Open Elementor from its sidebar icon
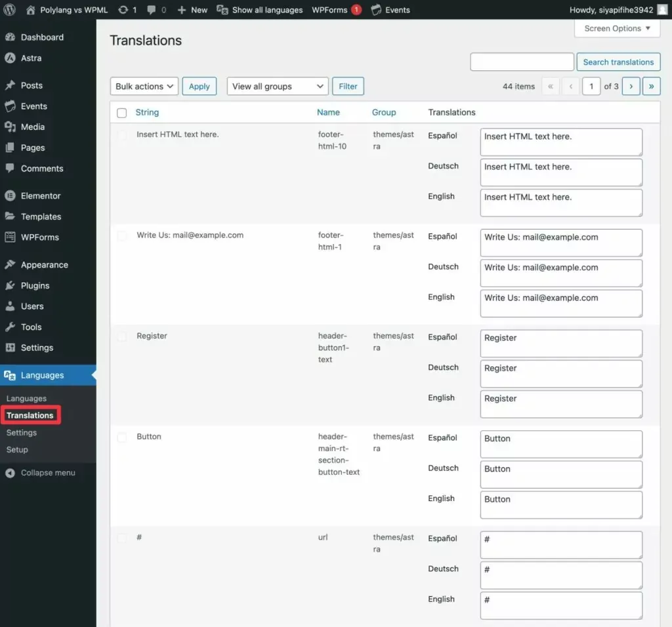This screenshot has height=627, width=672. point(10,196)
